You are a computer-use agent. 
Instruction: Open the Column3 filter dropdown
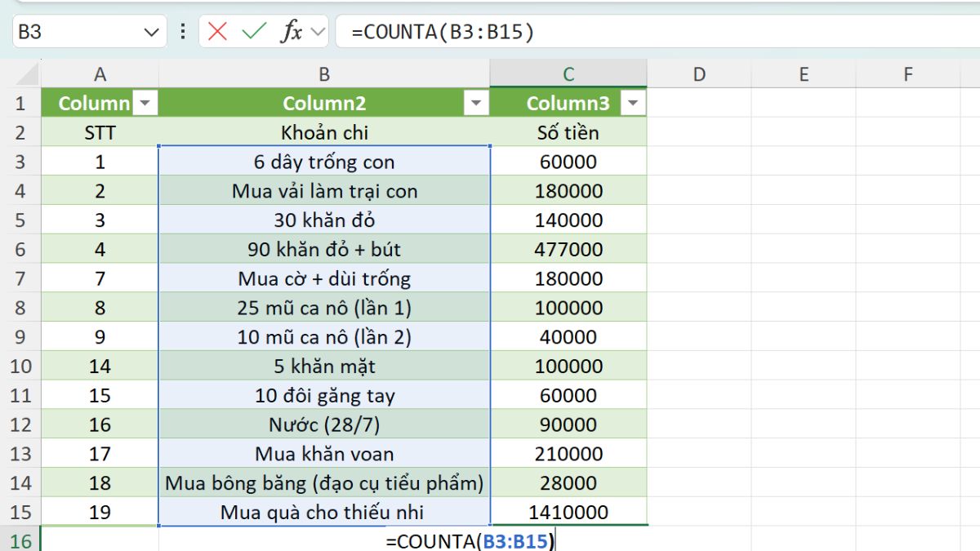click(x=633, y=103)
